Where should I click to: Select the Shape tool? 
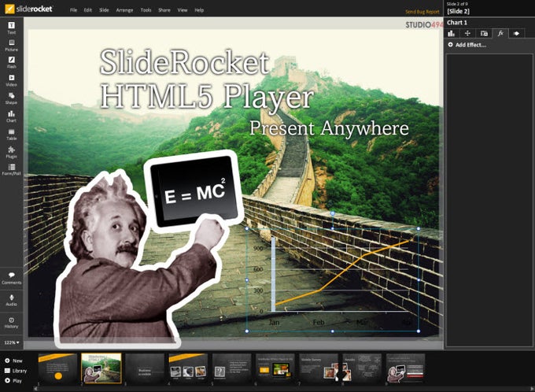point(11,98)
